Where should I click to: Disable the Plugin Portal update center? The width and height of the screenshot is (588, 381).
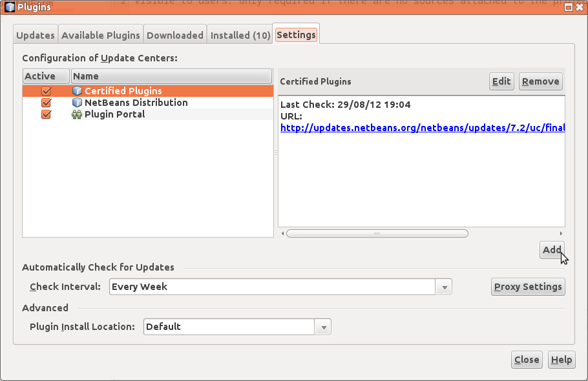point(46,114)
